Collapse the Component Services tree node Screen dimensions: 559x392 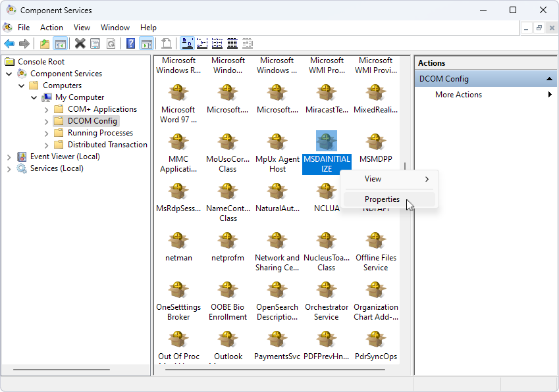(9, 74)
